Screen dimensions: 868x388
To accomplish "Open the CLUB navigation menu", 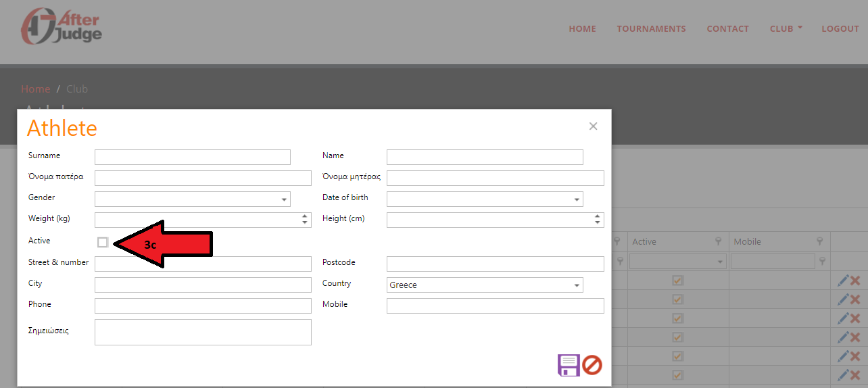I will coord(786,28).
